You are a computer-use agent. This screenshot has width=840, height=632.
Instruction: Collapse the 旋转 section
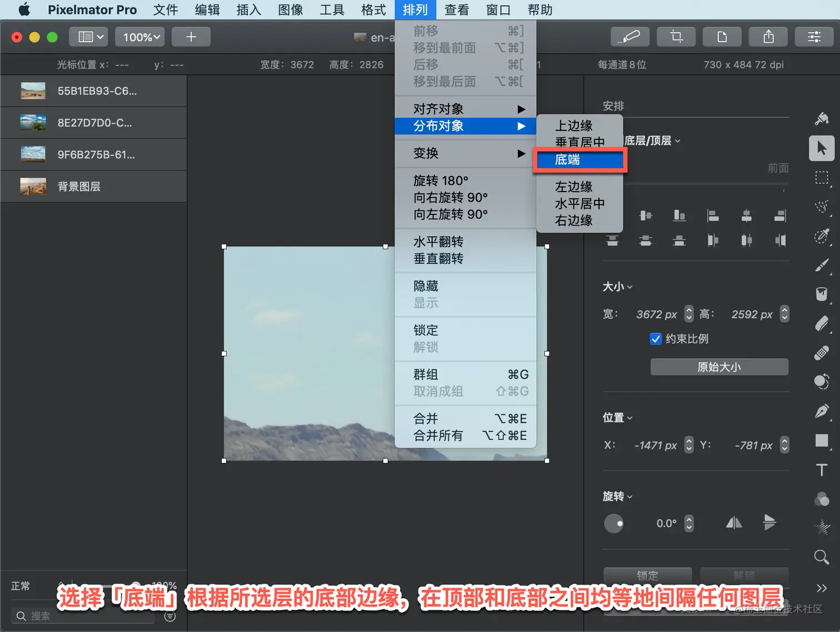[x=618, y=496]
